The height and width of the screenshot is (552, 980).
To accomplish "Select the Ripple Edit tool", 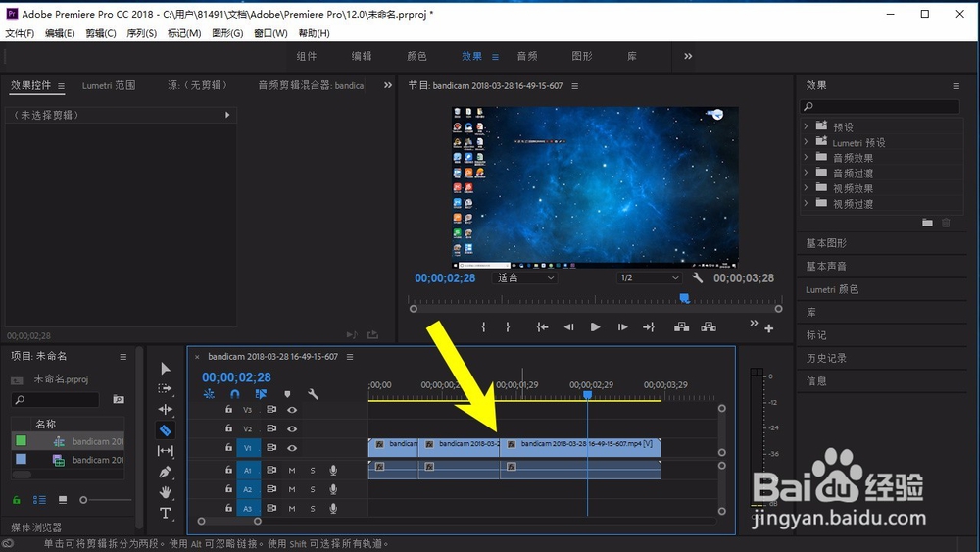I will (165, 410).
